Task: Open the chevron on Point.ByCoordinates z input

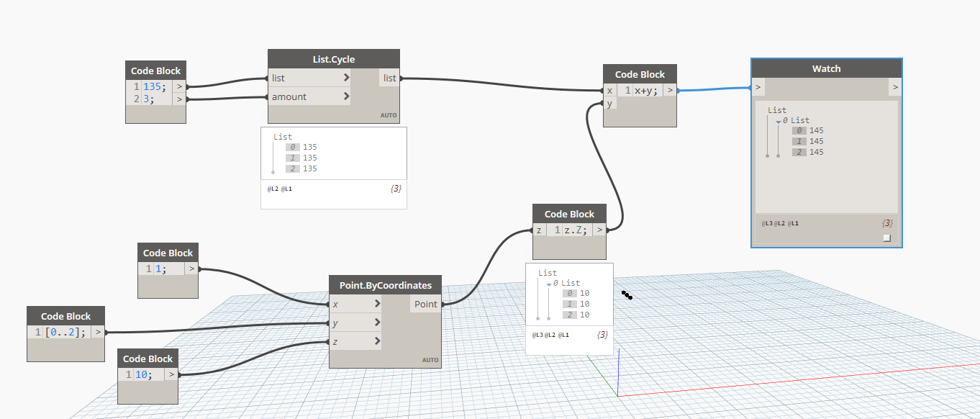Action: [377, 341]
